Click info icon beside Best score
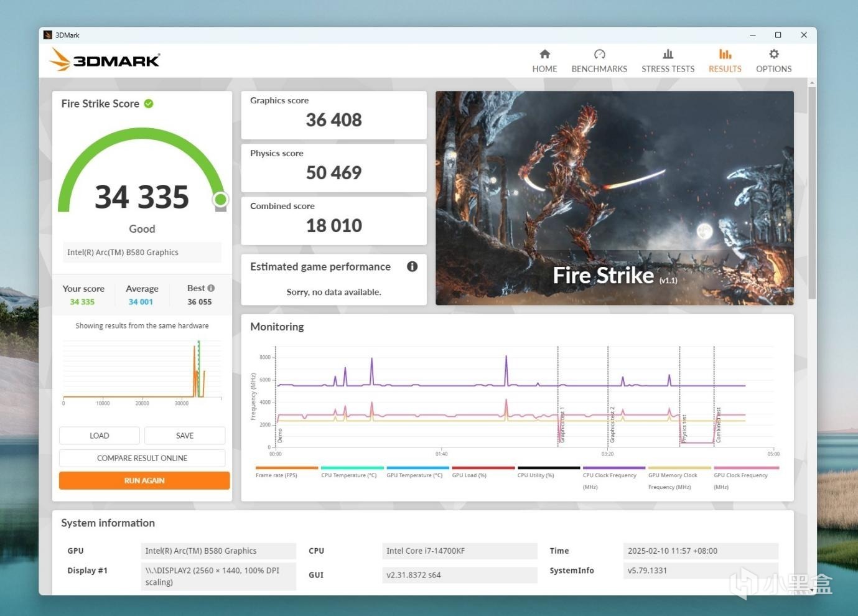The image size is (858, 616). tap(211, 288)
